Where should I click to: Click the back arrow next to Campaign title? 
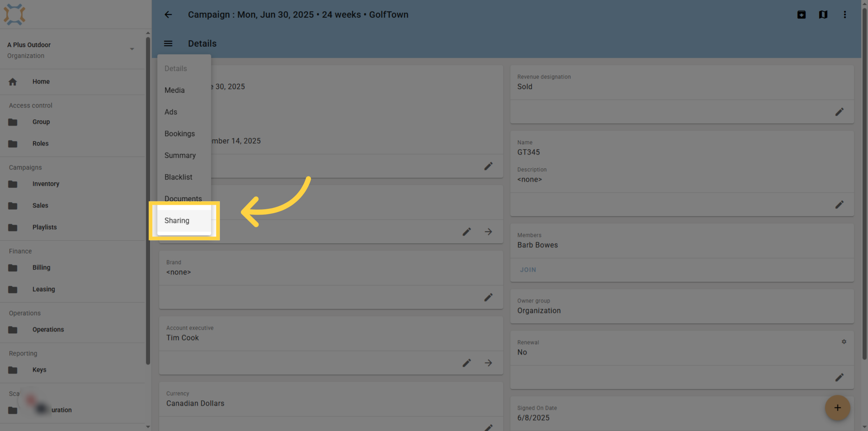pos(168,14)
